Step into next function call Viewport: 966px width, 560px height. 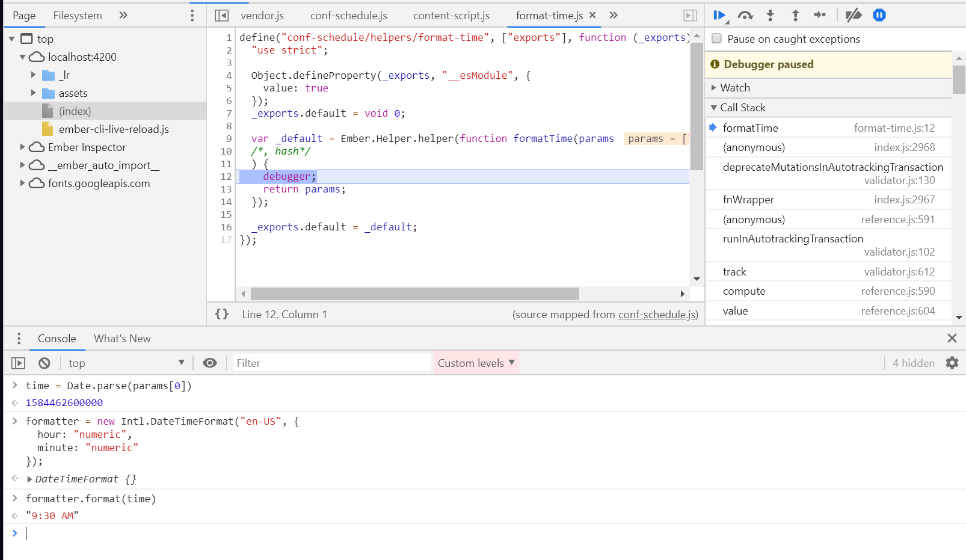tap(770, 16)
